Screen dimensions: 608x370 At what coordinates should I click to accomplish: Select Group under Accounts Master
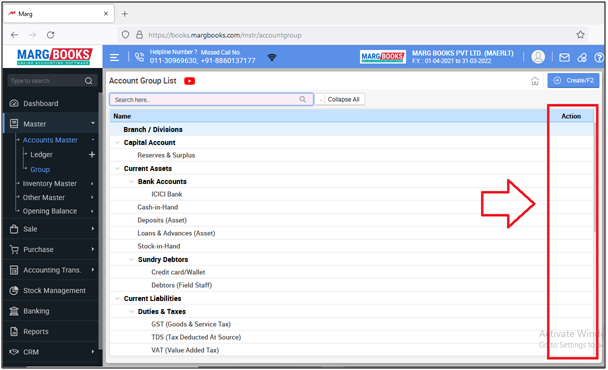point(40,169)
